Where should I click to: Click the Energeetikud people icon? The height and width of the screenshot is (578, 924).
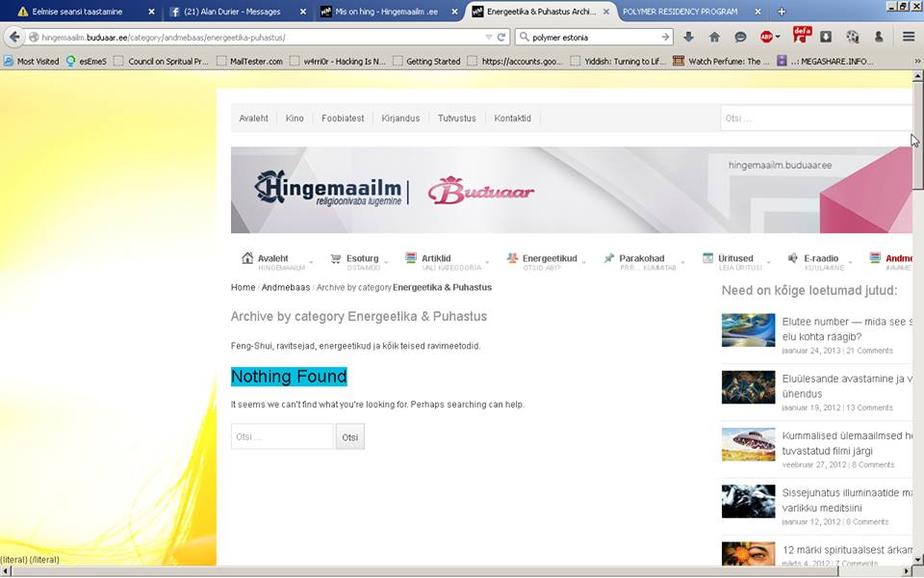tap(512, 258)
